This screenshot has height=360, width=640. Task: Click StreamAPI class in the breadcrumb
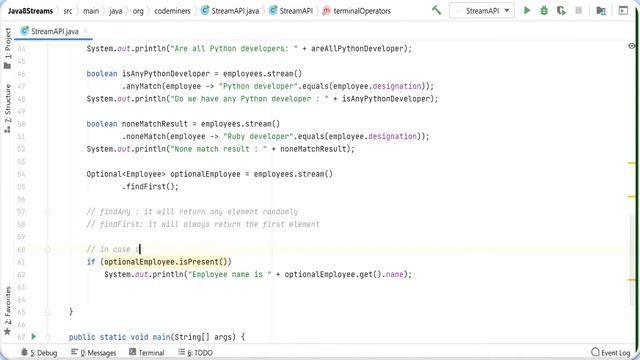click(291, 11)
